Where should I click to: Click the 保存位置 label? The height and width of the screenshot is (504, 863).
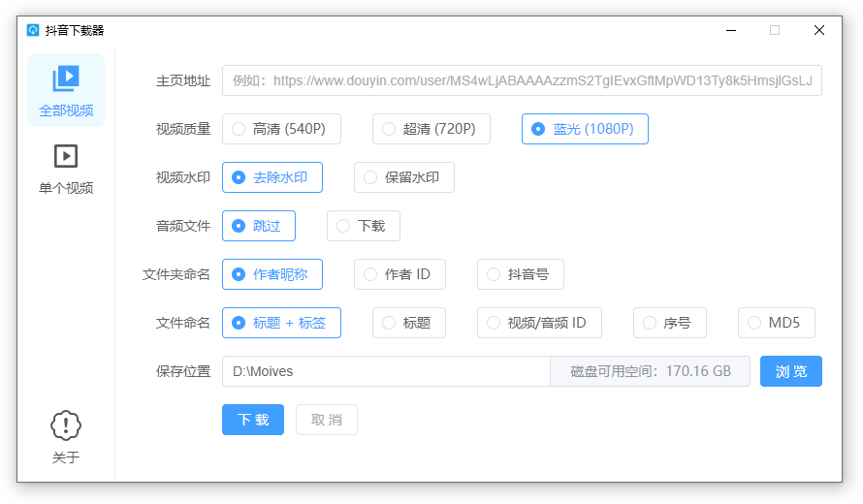pyautogui.click(x=183, y=371)
